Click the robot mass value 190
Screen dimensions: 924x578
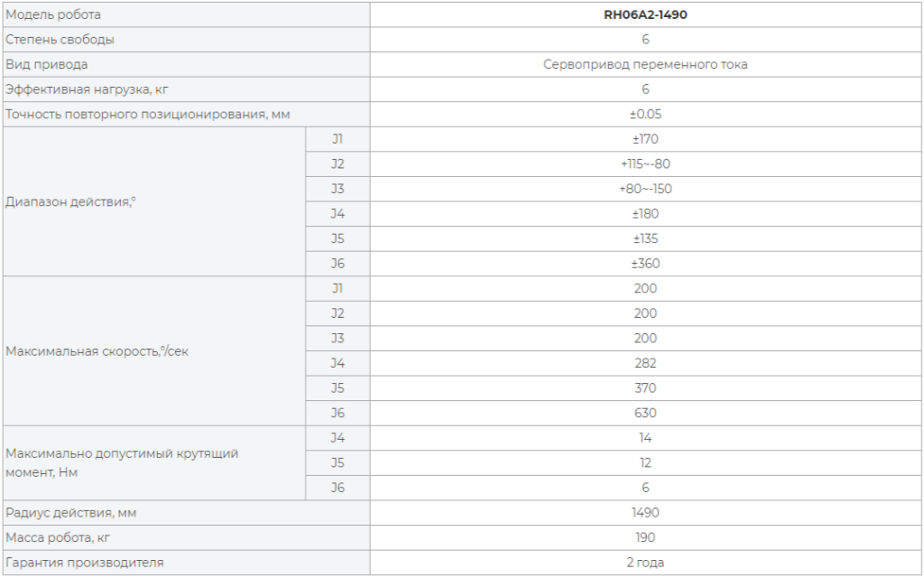point(645,537)
